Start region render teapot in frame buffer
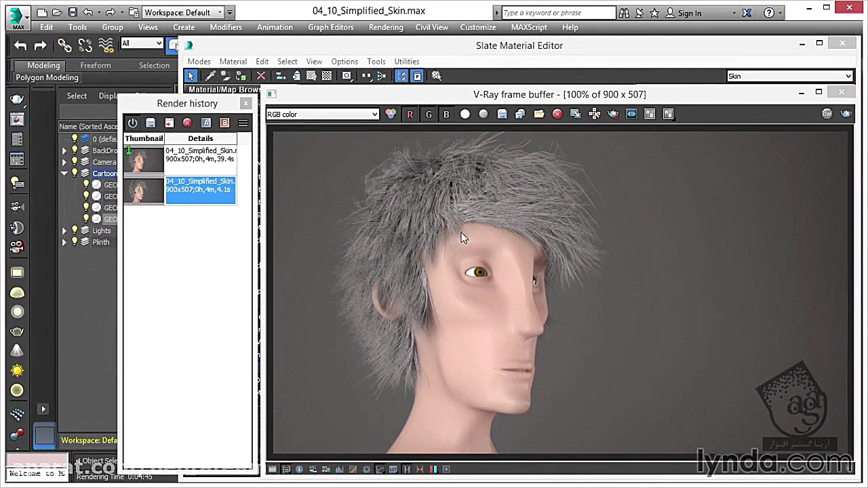868x488 pixels. tap(613, 114)
